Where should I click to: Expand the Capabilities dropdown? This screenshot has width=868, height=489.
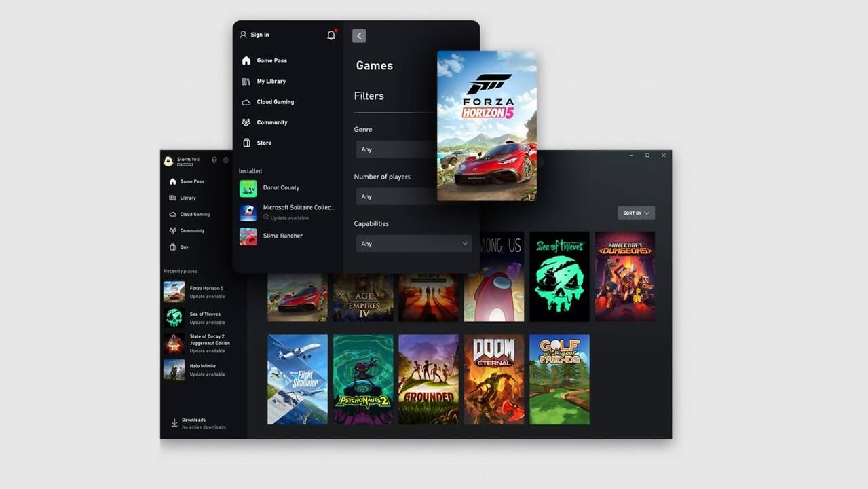413,244
